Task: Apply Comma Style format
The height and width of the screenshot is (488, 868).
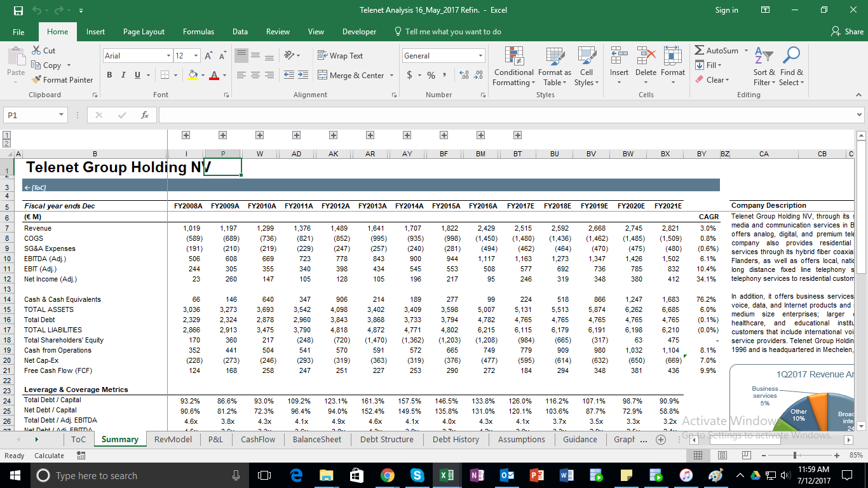Action: click(444, 75)
